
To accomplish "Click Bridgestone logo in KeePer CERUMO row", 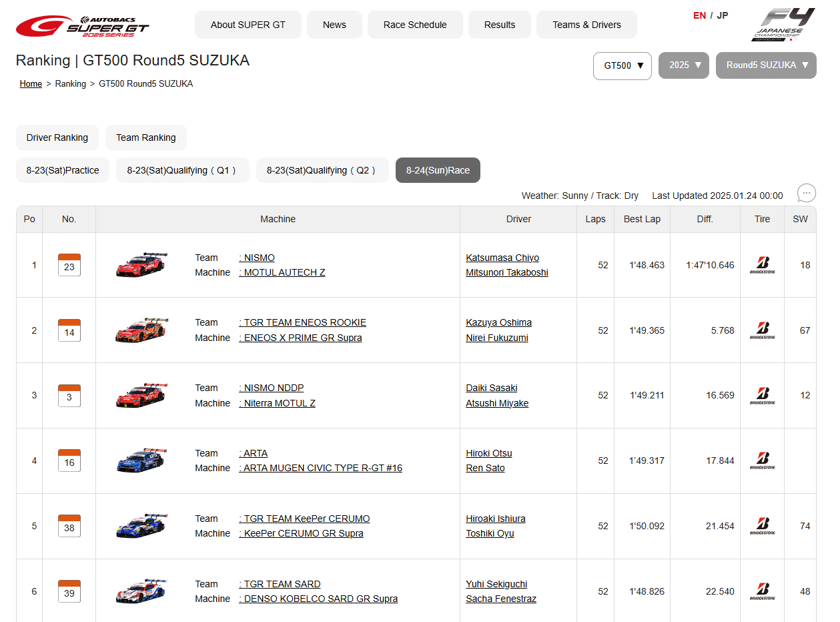I will (763, 526).
